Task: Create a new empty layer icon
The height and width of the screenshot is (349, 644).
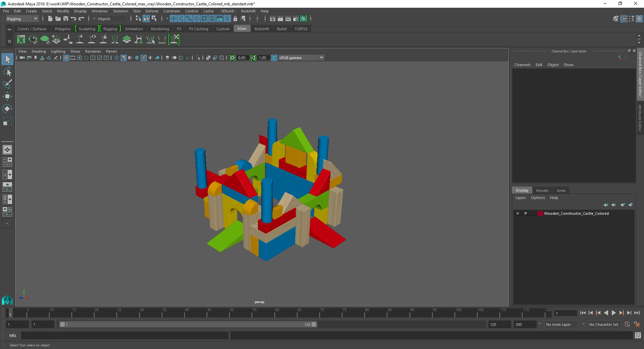Action: click(x=623, y=205)
